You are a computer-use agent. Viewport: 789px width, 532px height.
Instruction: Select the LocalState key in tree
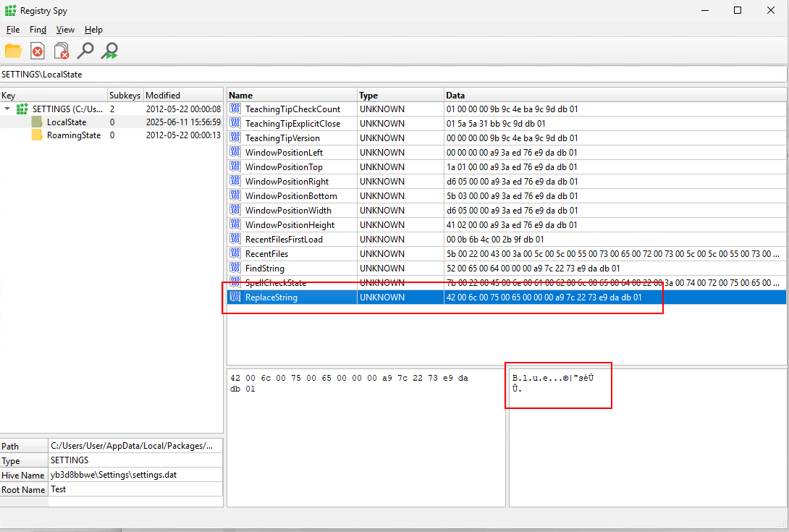[x=67, y=122]
